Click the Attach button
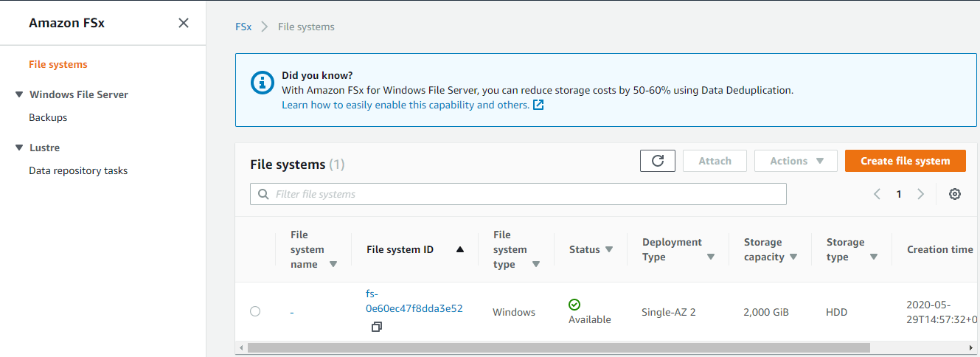The image size is (980, 357). click(x=715, y=161)
